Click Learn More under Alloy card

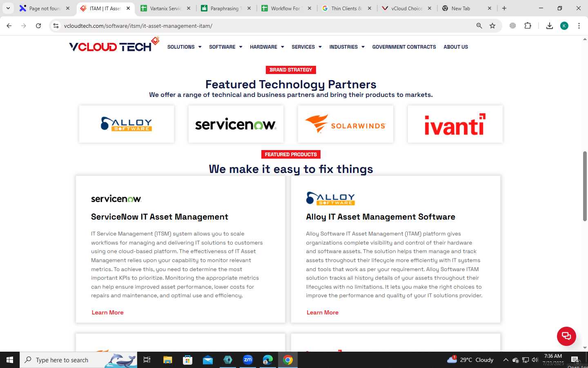323,312
